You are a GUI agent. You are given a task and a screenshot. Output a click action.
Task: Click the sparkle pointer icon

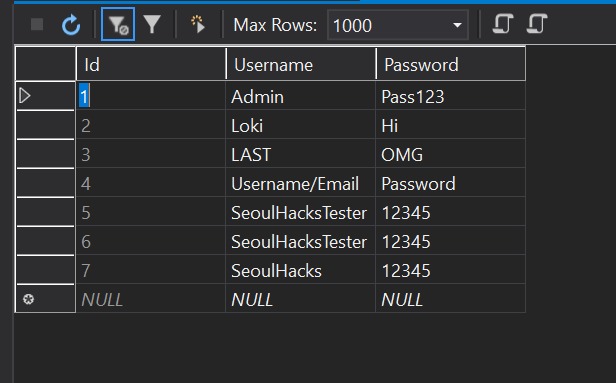198,24
